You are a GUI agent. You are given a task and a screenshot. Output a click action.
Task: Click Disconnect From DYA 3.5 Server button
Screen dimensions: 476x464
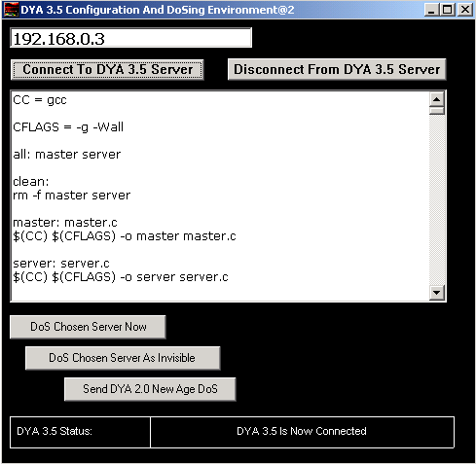point(337,69)
